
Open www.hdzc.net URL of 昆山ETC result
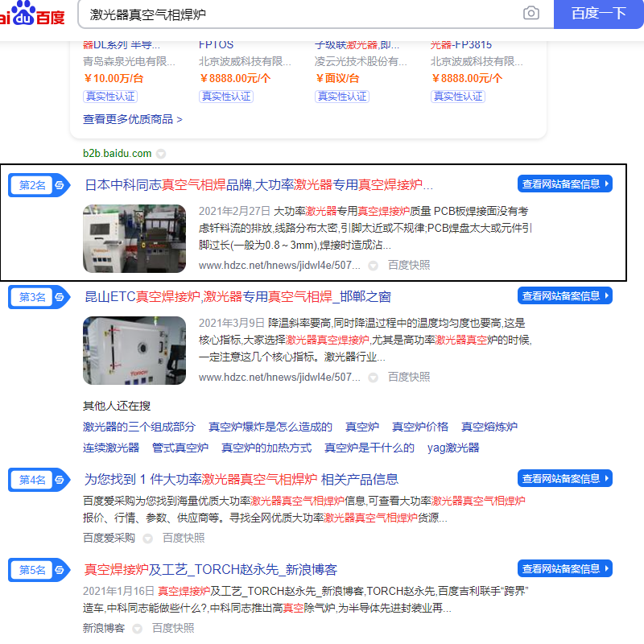[x=279, y=378]
